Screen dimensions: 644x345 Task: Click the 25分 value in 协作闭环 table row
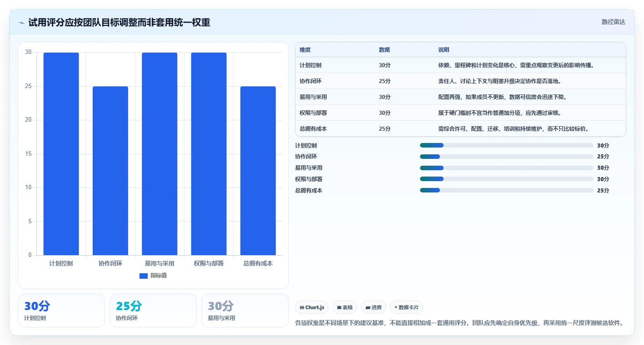pyautogui.click(x=385, y=81)
